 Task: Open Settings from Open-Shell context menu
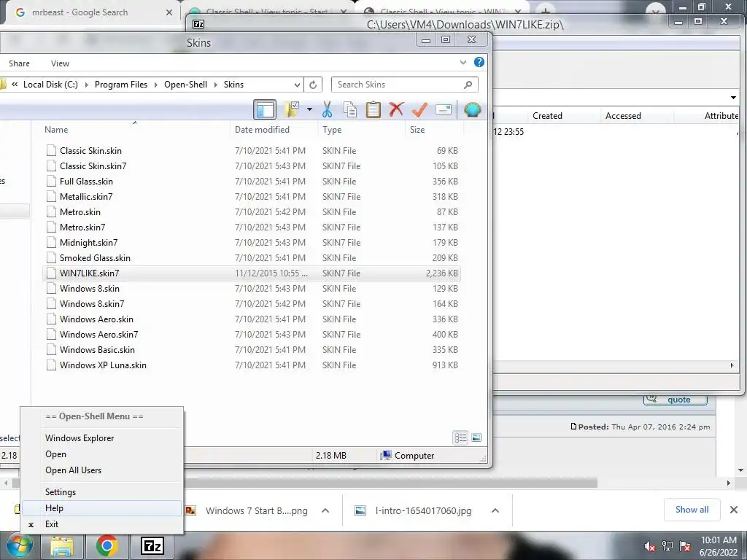tap(101, 492)
